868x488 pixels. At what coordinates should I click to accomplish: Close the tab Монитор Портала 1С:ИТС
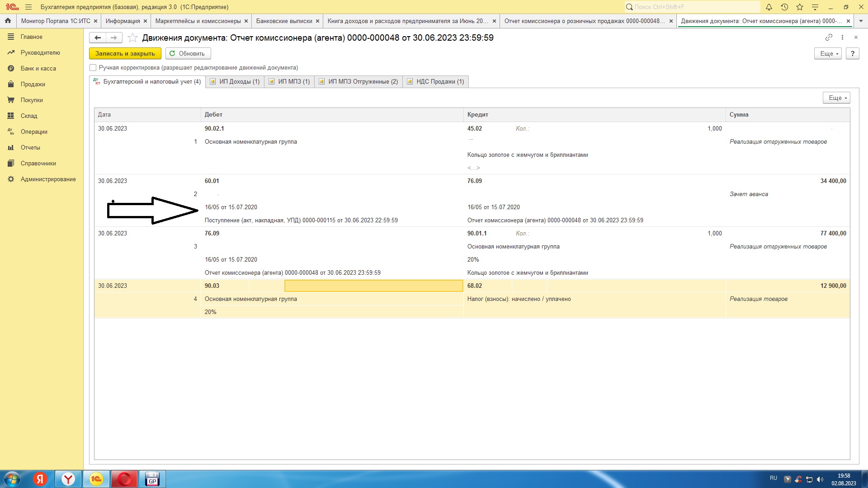tap(95, 21)
